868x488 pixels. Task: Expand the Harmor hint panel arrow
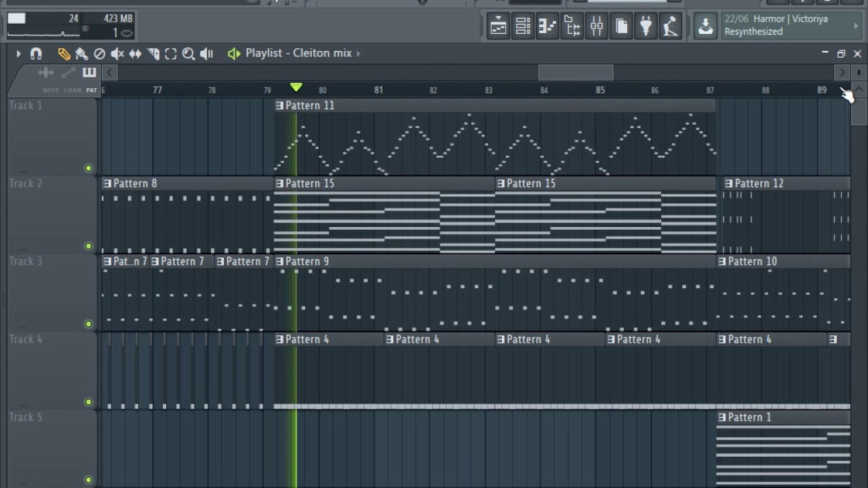point(856,26)
